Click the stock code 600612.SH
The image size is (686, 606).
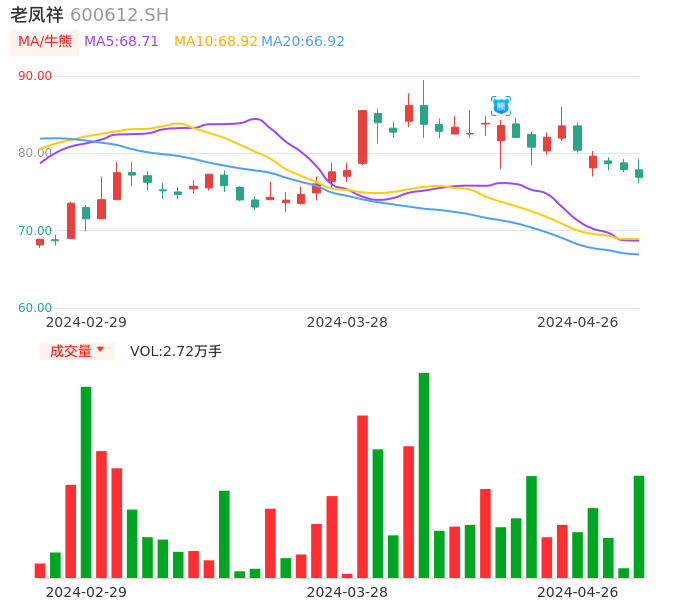point(119,15)
